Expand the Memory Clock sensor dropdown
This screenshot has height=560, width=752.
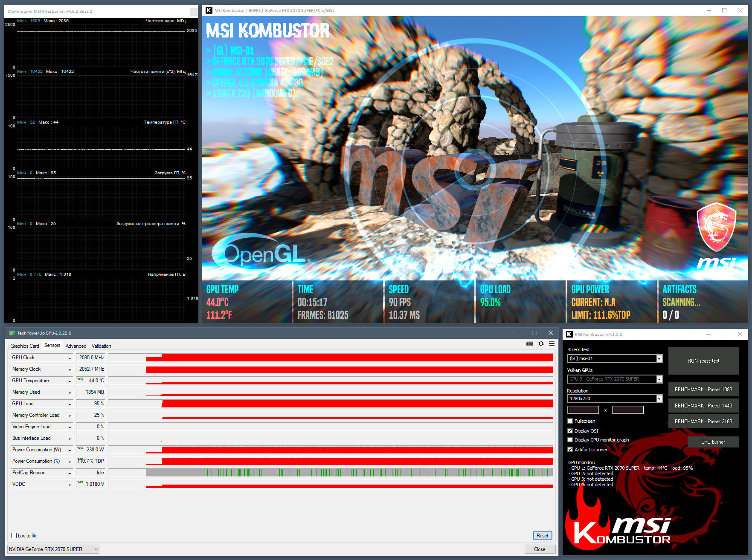70,369
